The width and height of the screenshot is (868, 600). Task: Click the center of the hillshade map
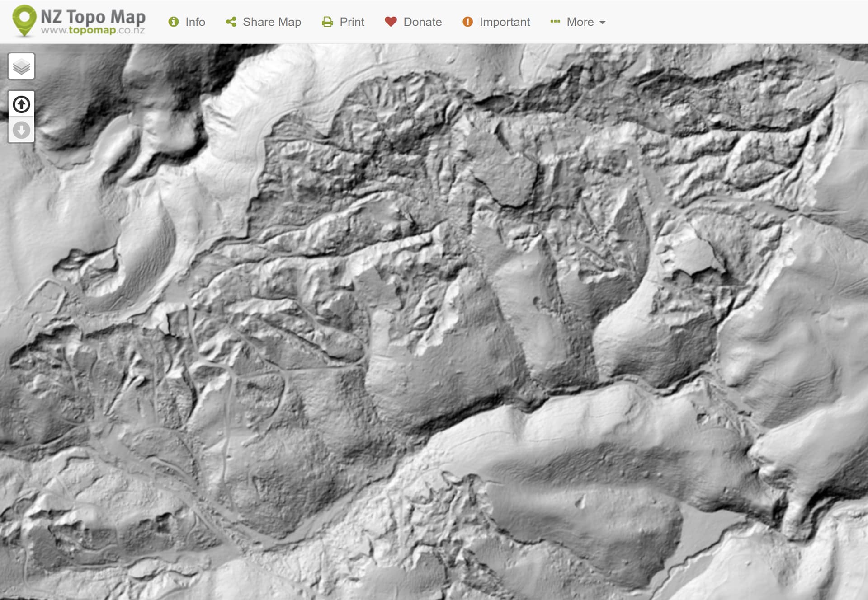434,322
